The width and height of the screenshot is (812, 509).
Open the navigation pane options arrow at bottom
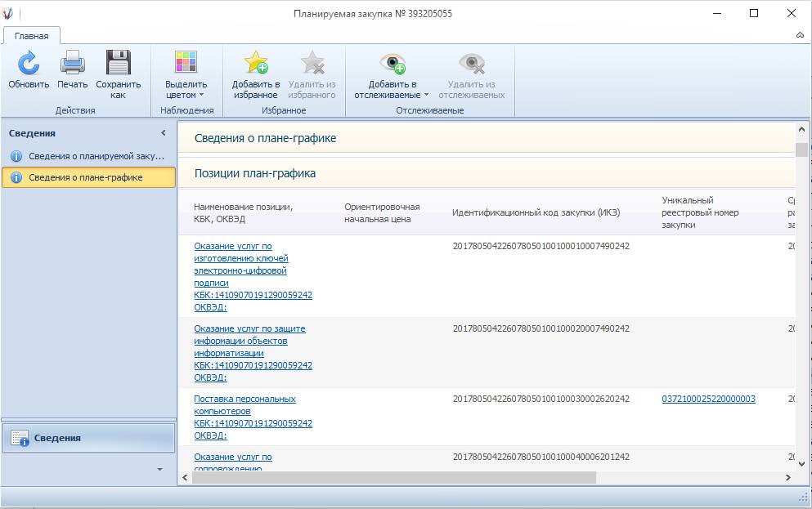159,470
